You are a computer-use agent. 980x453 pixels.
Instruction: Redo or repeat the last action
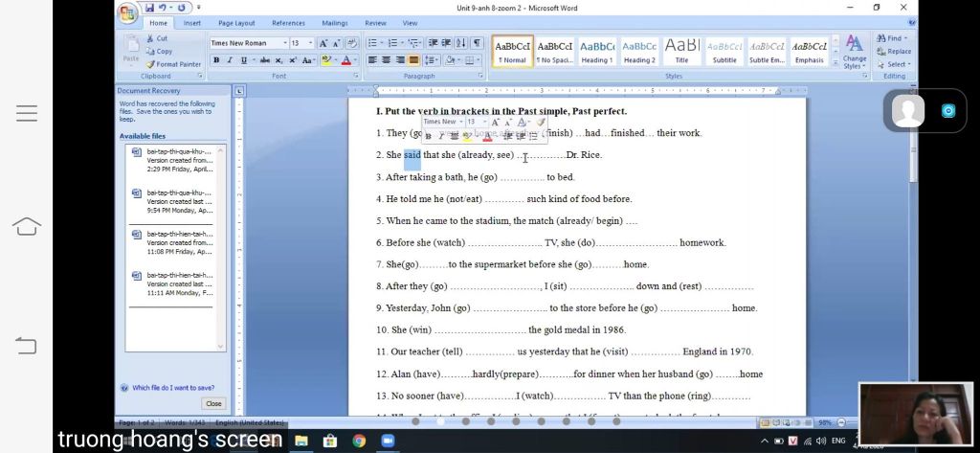pyautogui.click(x=181, y=8)
